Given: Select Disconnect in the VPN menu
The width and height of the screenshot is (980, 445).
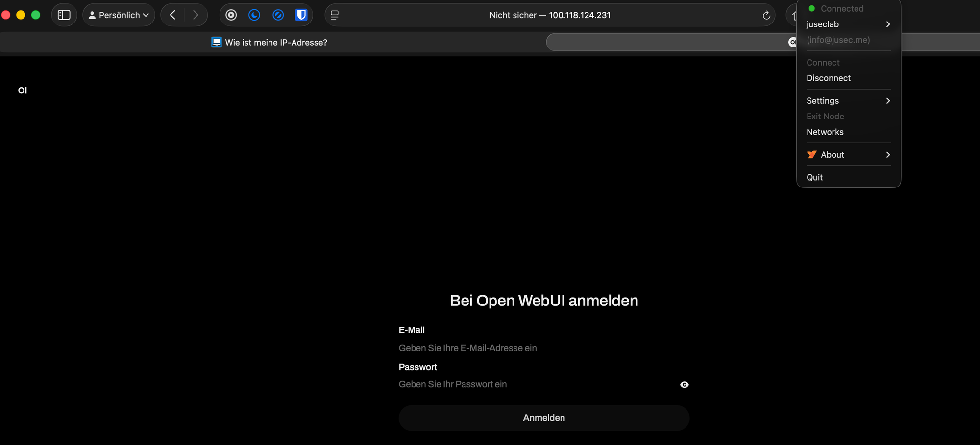Looking at the screenshot, I should [829, 78].
